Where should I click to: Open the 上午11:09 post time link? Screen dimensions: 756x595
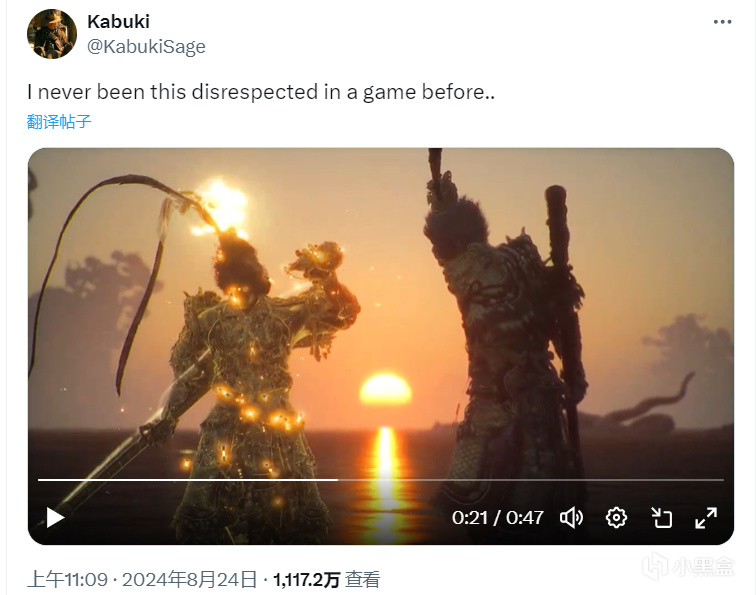click(68, 579)
